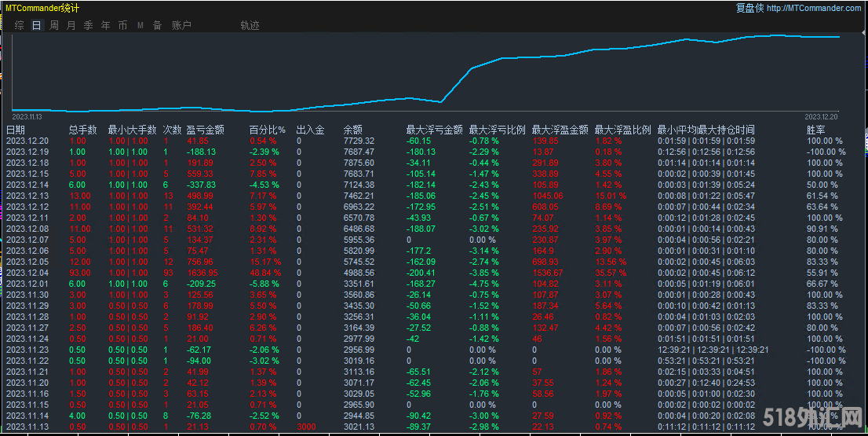The image size is (868, 436).
Task: Switch to 季 quarterly statistics view
Action: coord(89,25)
